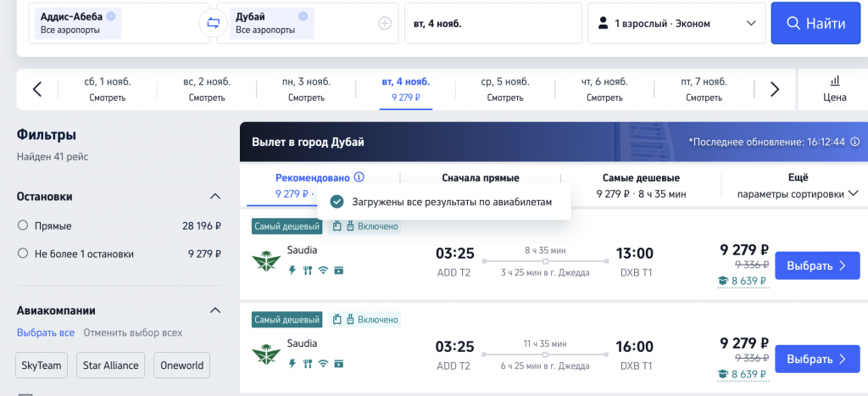The width and height of the screenshot is (868, 396).
Task: Click the add destination plus icon
Action: tap(385, 23)
